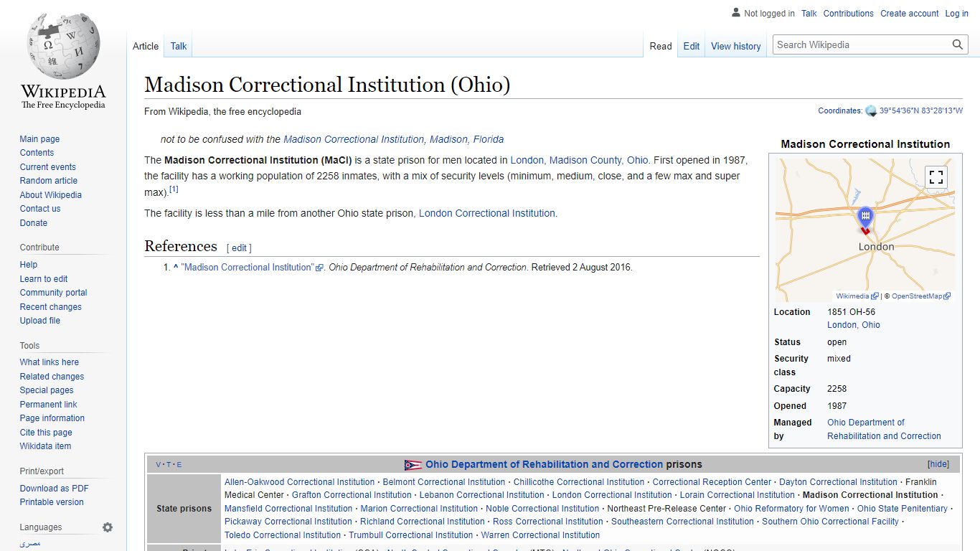Click Cite this page link

tap(46, 433)
